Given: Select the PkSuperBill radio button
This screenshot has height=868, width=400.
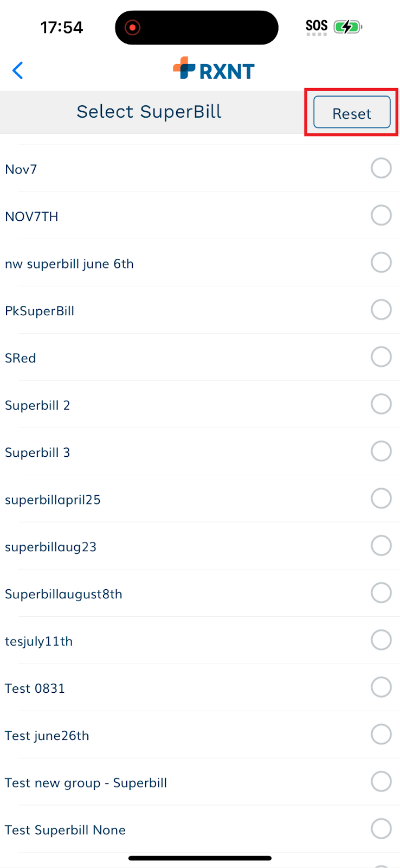Looking at the screenshot, I should coord(381,310).
